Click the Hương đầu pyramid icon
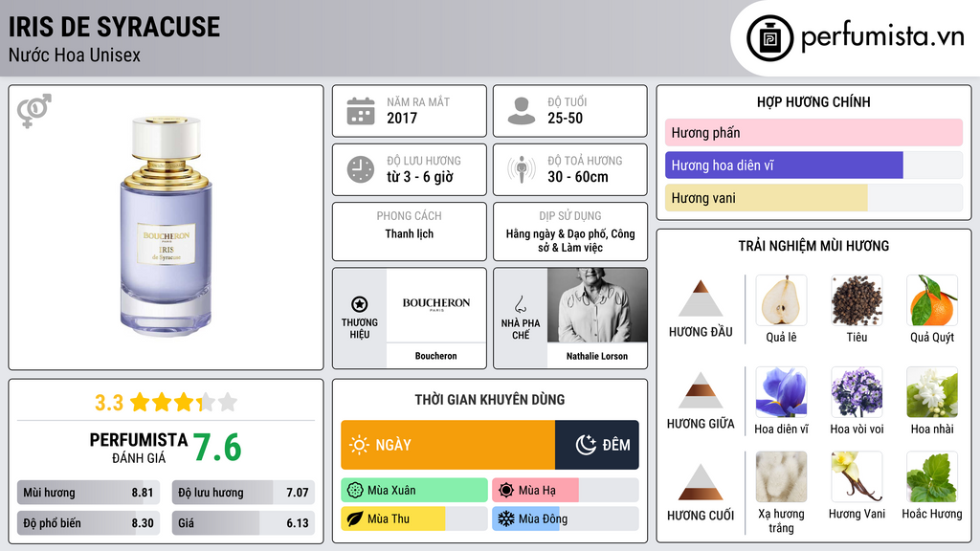 [701, 298]
